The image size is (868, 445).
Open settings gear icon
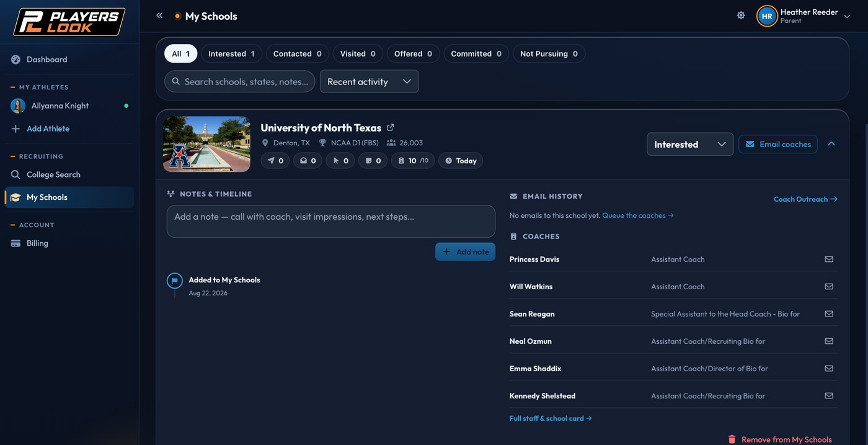(741, 16)
